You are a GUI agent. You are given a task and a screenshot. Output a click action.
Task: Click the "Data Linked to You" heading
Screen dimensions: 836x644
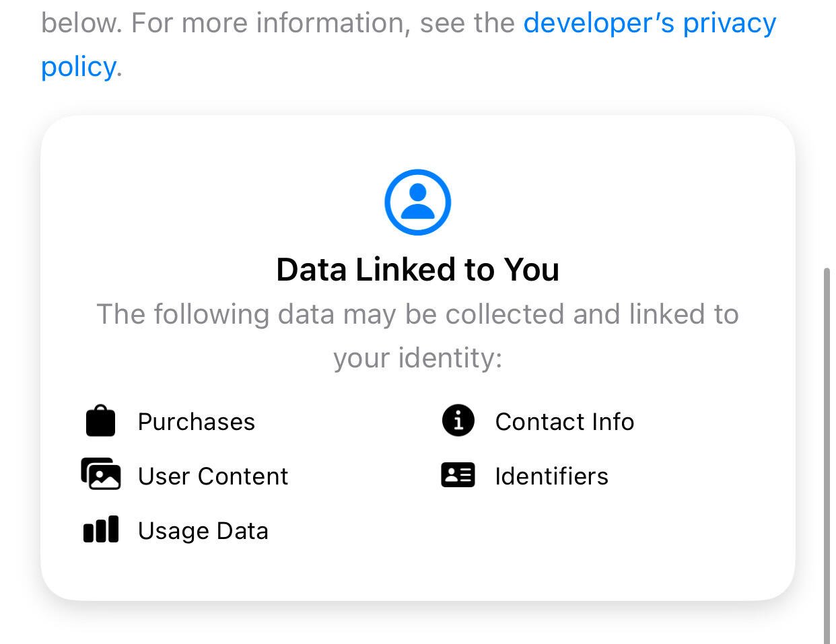click(x=418, y=270)
